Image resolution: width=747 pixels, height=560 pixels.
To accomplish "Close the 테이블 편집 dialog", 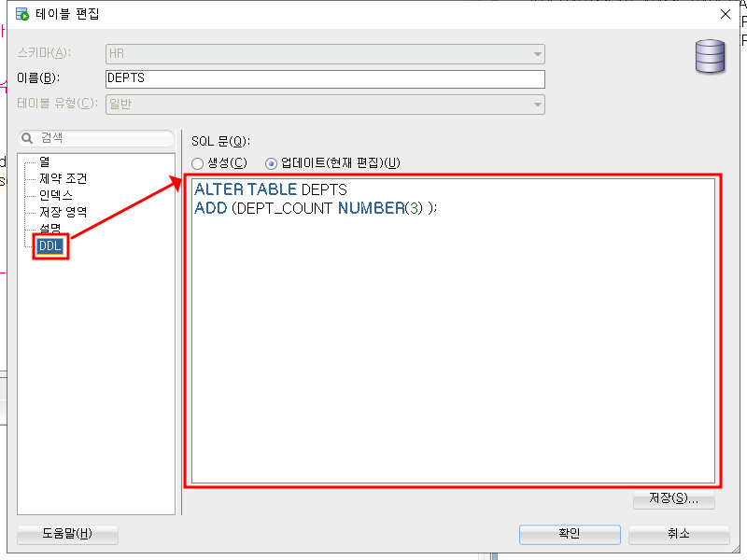I will (726, 14).
